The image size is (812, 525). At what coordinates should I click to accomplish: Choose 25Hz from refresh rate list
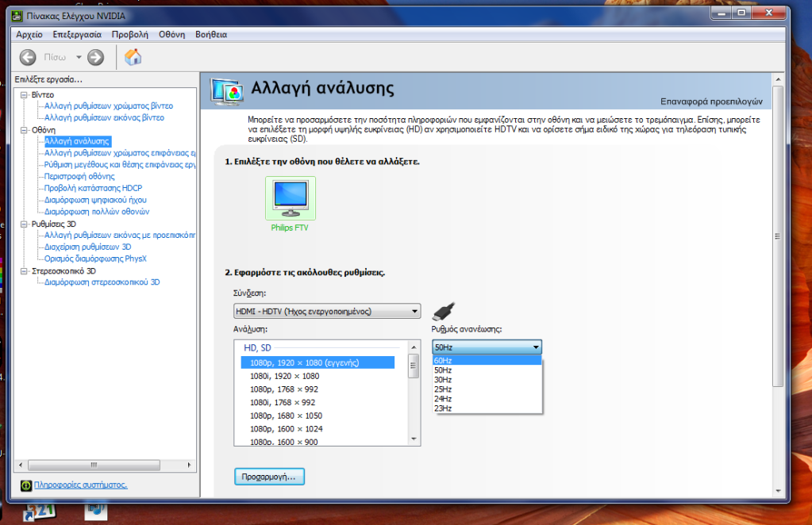click(x=487, y=389)
